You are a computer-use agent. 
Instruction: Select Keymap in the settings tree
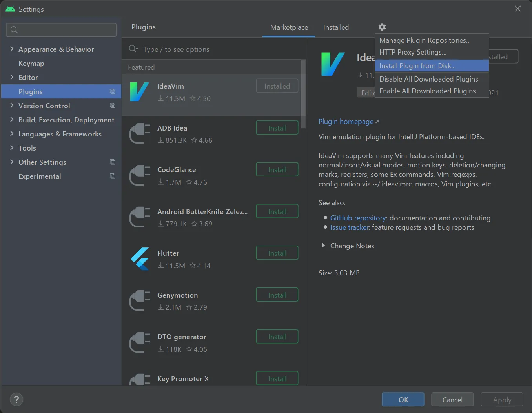(x=31, y=64)
